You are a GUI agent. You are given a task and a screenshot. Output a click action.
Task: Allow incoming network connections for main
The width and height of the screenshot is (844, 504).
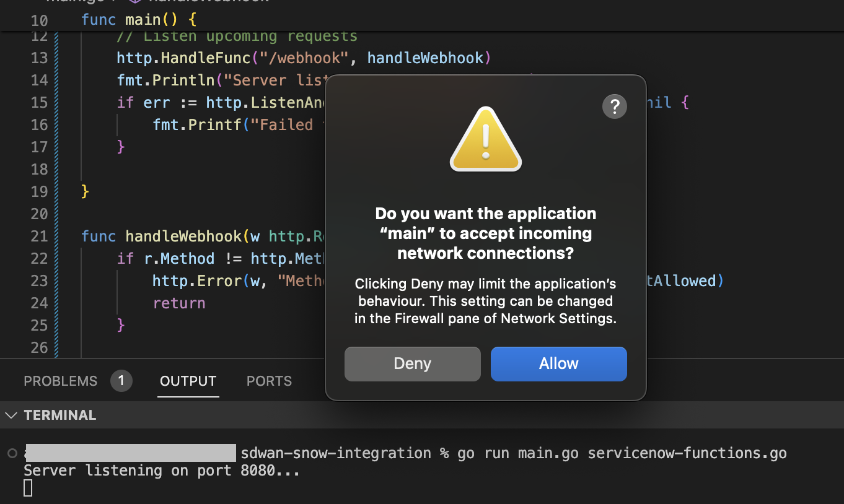pyautogui.click(x=558, y=363)
